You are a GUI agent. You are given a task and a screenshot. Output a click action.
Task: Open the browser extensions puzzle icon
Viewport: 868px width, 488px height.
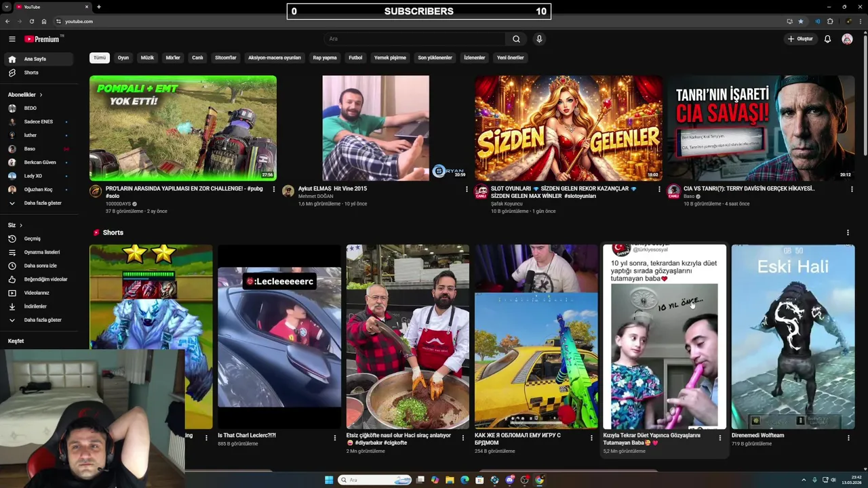[830, 21]
